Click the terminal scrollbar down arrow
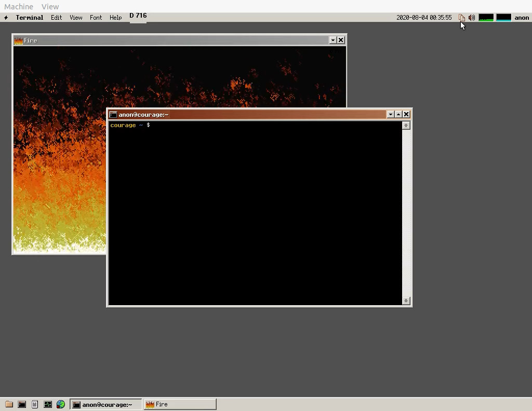 coord(406,300)
